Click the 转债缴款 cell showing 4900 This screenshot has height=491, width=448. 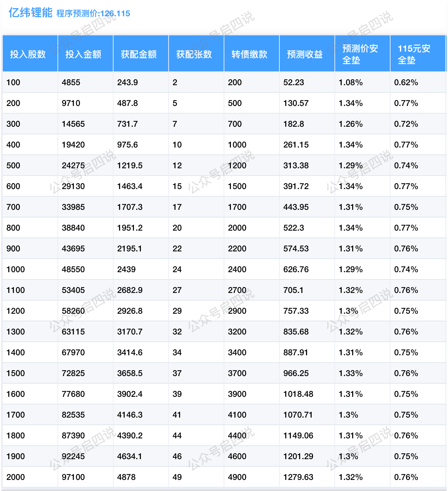237,477
